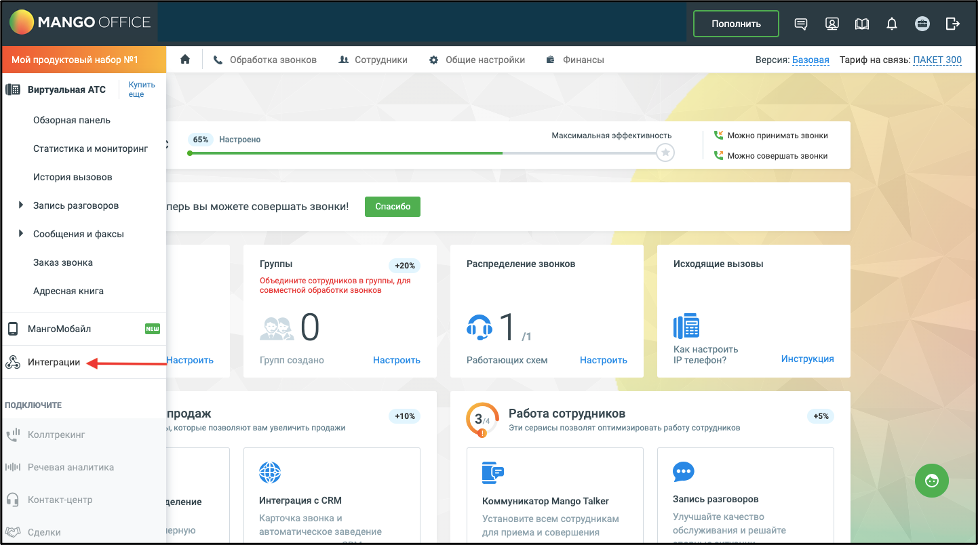Image resolution: width=979 pixels, height=545 pixels.
Task: Click Настроить in Распределение звонков card
Action: click(x=603, y=360)
